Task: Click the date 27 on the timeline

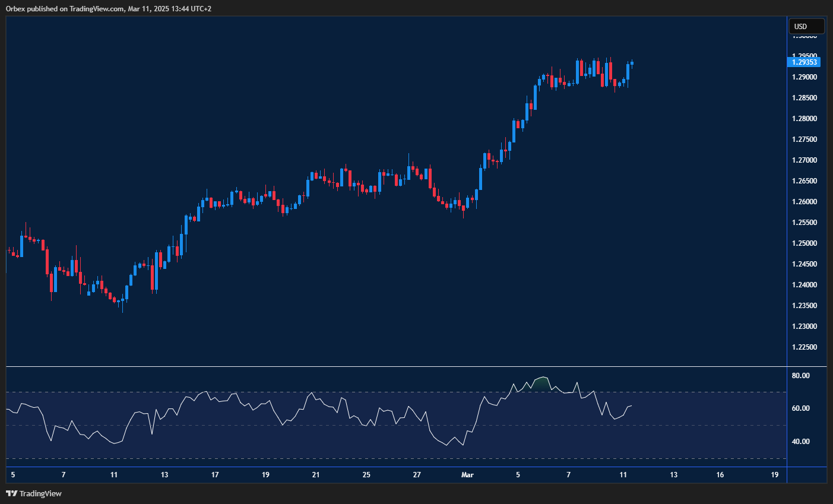Action: pyautogui.click(x=417, y=475)
